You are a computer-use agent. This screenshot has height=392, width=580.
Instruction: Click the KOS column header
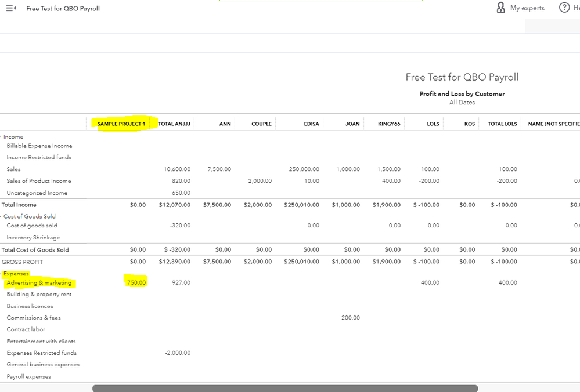(x=470, y=124)
